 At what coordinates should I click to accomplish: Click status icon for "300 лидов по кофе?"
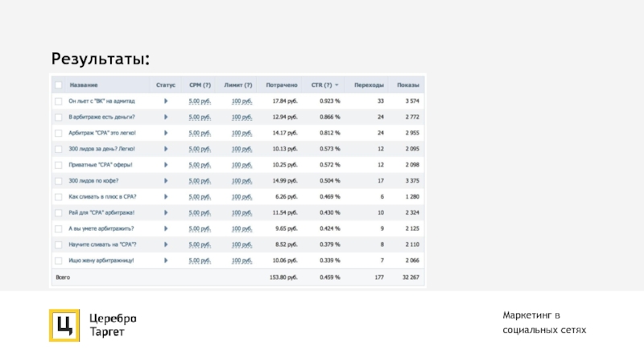pos(165,181)
